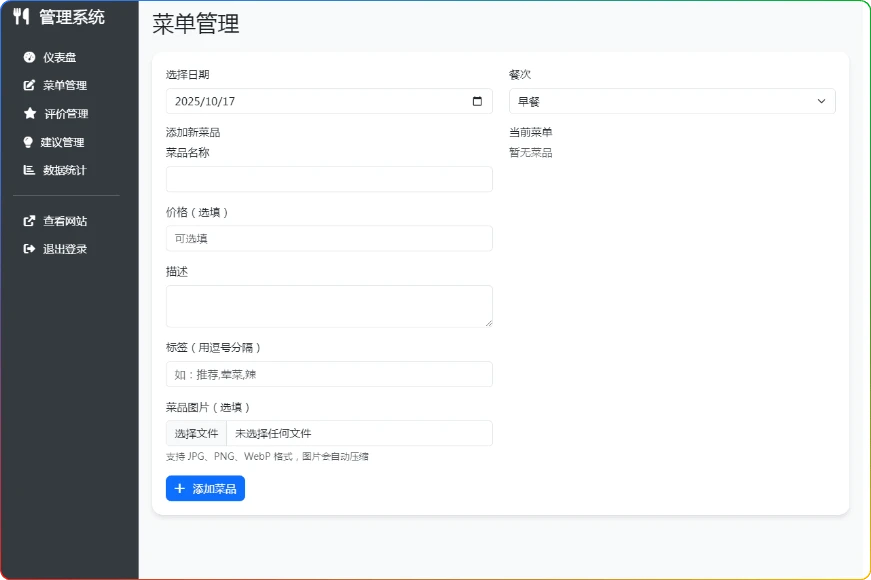Click the lightbulb icon for 建议管理
871x580 pixels.
(29, 142)
